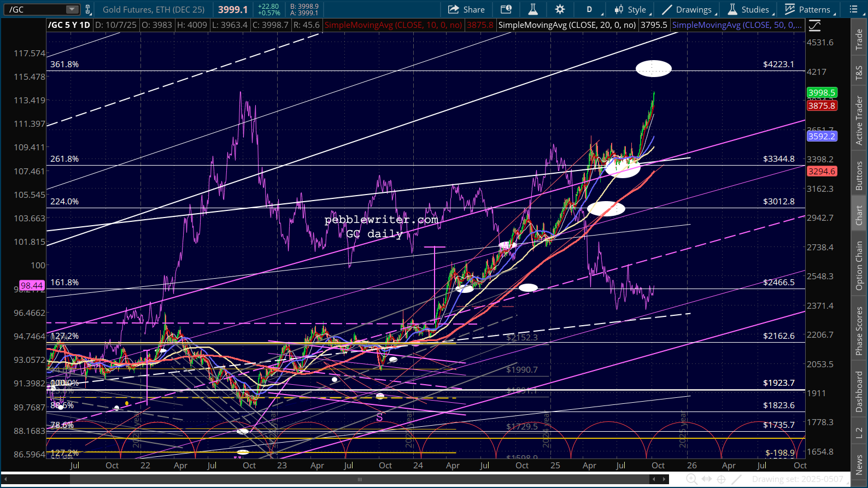Click 'Gold Futures, ETH (DEC 25)' description
The image size is (868, 488).
154,9
